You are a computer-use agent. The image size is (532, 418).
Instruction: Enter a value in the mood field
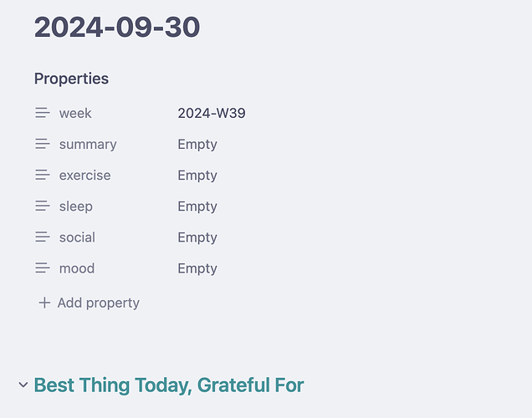(x=197, y=268)
